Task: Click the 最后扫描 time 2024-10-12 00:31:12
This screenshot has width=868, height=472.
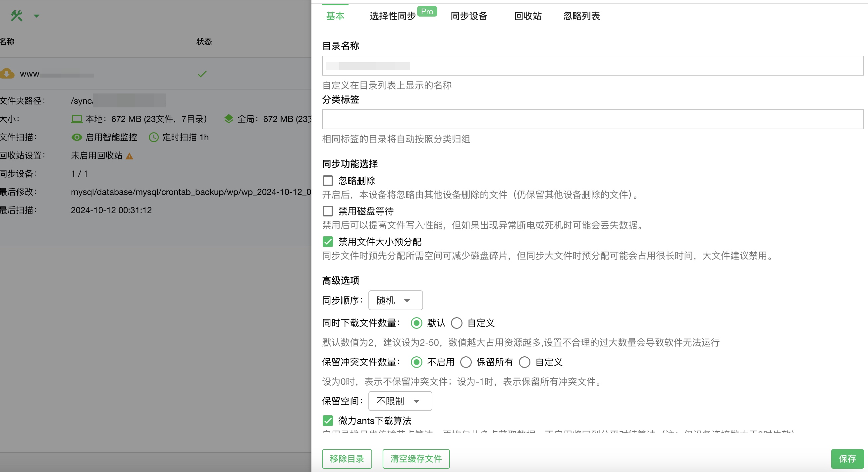Action: (111, 210)
